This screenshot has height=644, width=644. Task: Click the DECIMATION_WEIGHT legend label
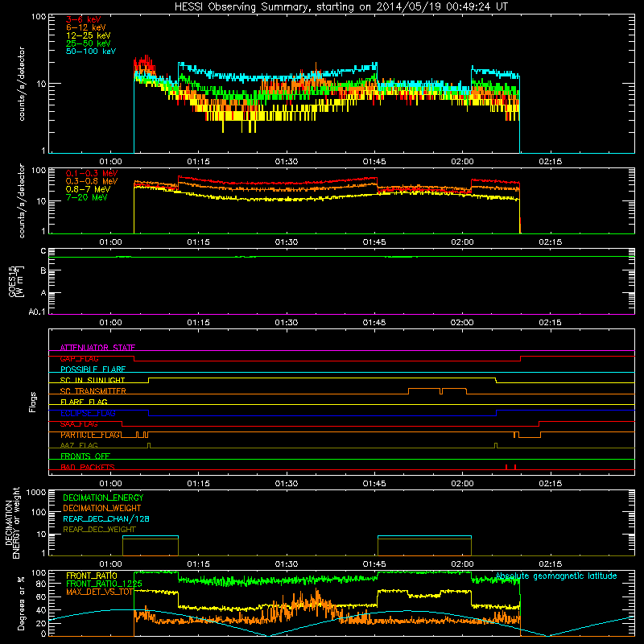[x=102, y=508]
